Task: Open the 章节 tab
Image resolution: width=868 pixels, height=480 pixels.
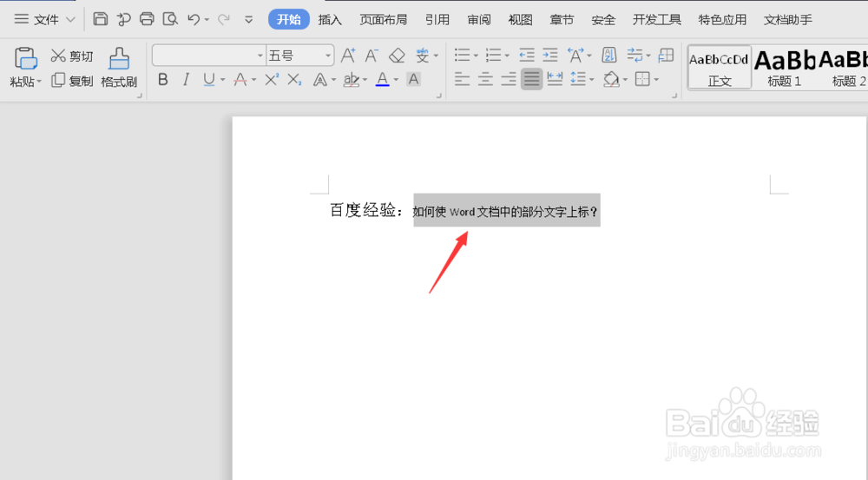Action: pyautogui.click(x=562, y=20)
